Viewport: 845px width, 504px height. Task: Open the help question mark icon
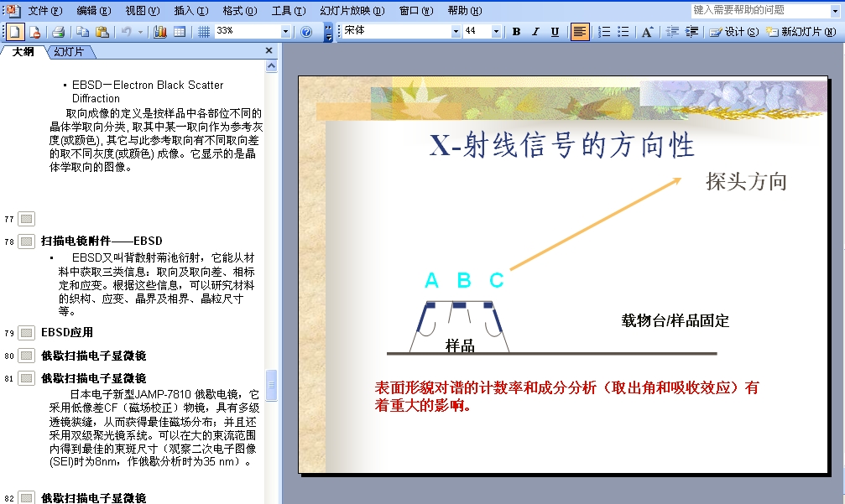point(306,33)
